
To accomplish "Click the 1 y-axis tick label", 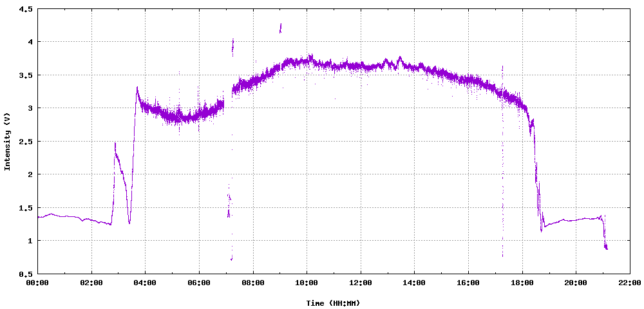I will 30,241.
